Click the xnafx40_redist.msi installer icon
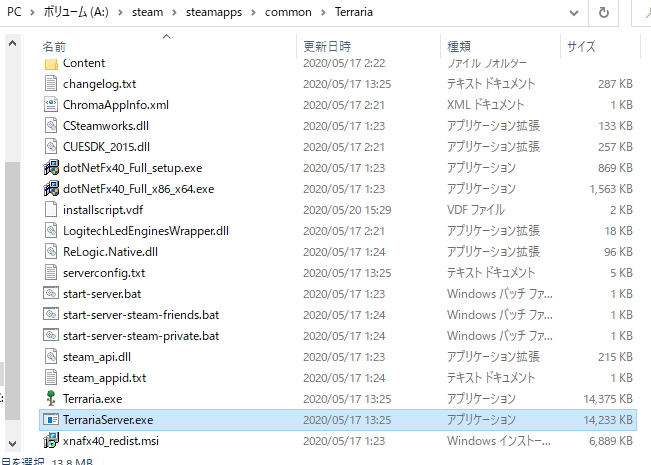This screenshot has height=465, width=651. pos(51,441)
